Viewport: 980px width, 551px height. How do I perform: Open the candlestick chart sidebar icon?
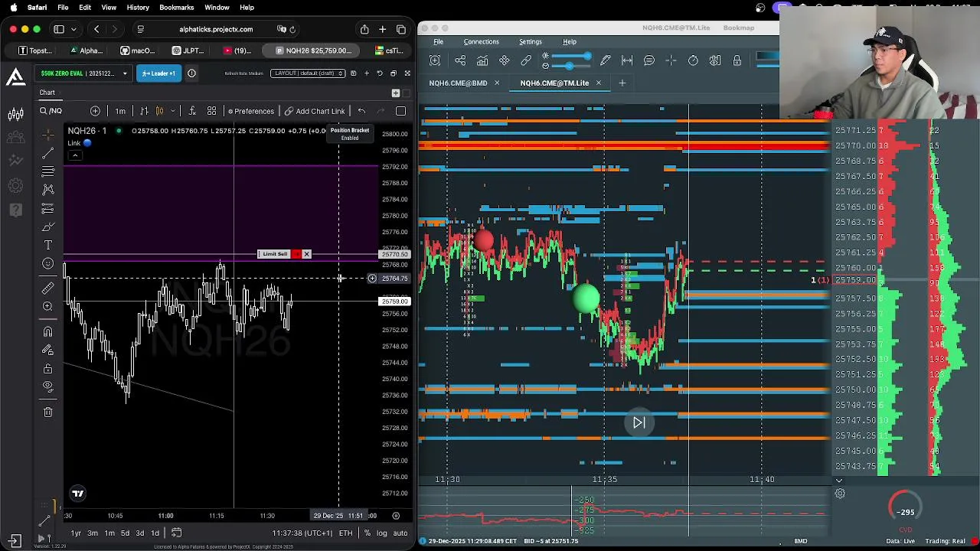15,115
